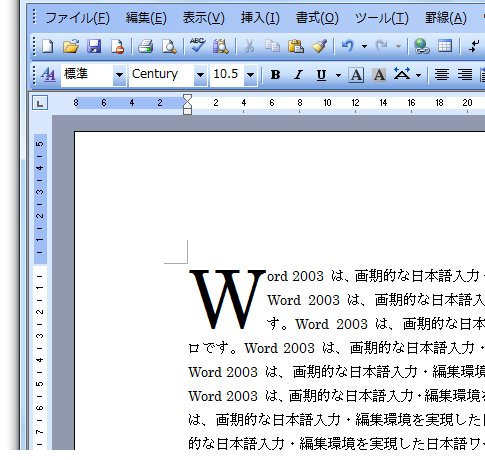
Task: Insert a hyperlink with the globe icon
Action: coord(421,46)
